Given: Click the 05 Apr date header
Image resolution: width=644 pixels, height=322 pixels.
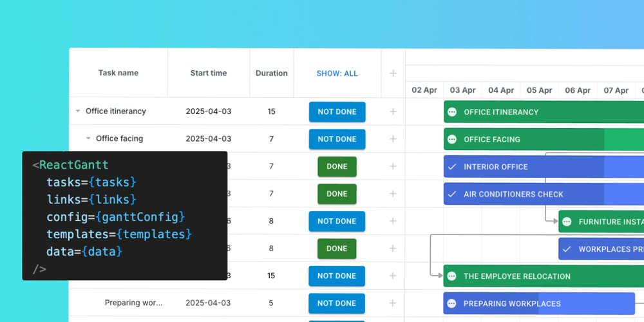Looking at the screenshot, I should click(x=540, y=90).
